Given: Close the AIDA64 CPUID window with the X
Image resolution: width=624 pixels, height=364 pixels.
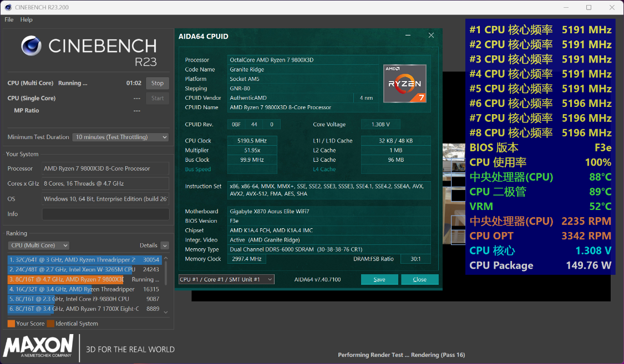Looking at the screenshot, I should [431, 35].
